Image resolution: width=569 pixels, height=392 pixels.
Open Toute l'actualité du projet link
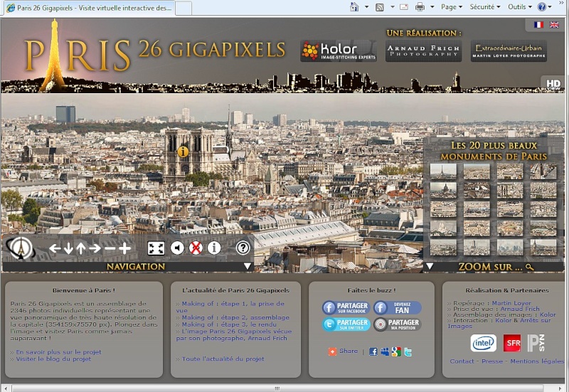click(223, 359)
